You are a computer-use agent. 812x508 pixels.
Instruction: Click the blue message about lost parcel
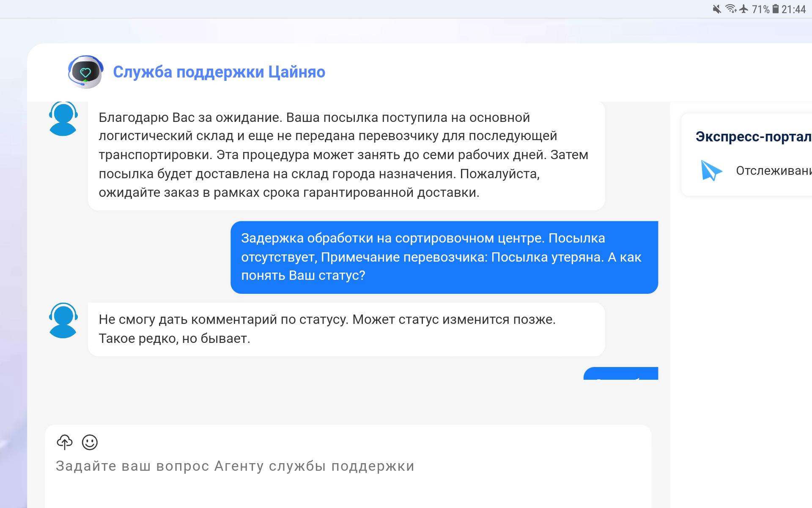pos(444,257)
